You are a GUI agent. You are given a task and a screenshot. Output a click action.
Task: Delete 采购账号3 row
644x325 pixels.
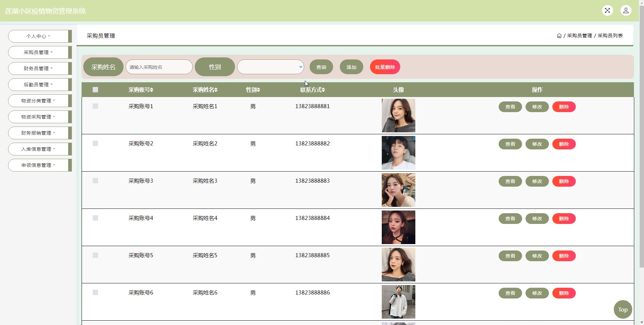(x=564, y=181)
